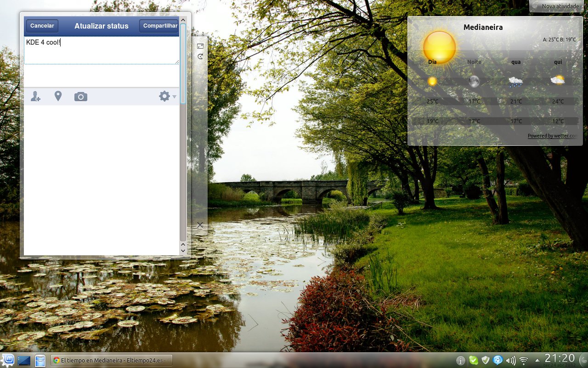Image resolution: width=588 pixels, height=368 pixels.
Task: Close the web widget with X handle
Action: click(x=200, y=225)
